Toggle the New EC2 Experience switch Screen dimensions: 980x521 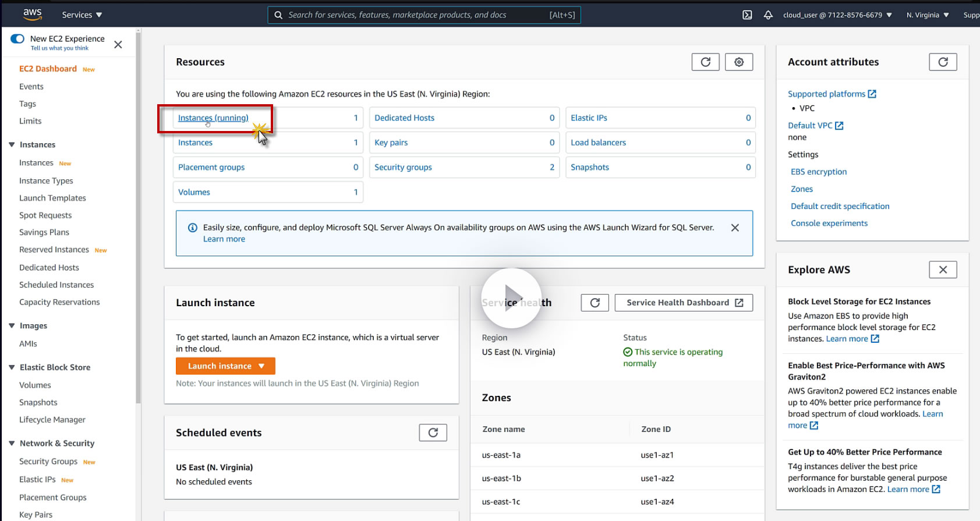pyautogui.click(x=17, y=39)
